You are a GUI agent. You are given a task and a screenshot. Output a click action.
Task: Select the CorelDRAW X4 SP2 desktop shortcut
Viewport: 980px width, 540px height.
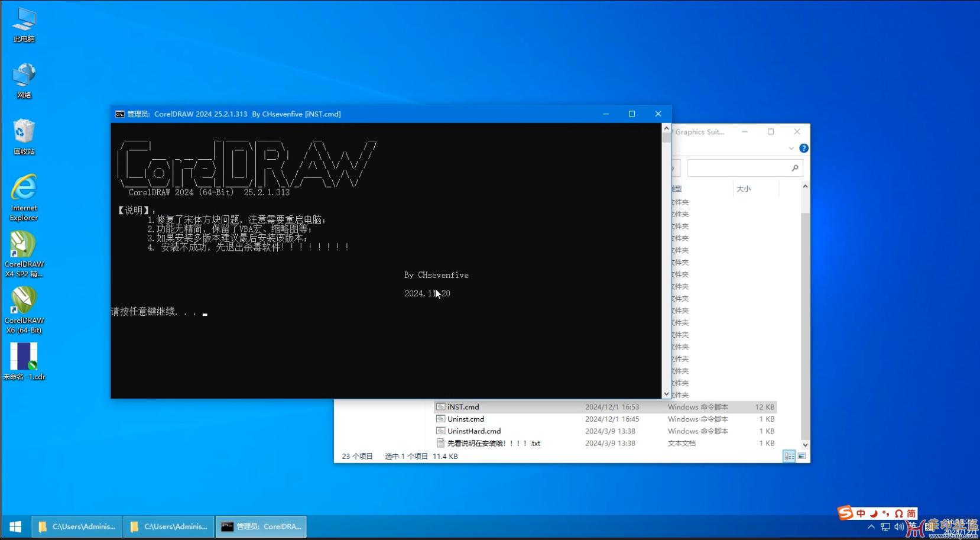(24, 254)
